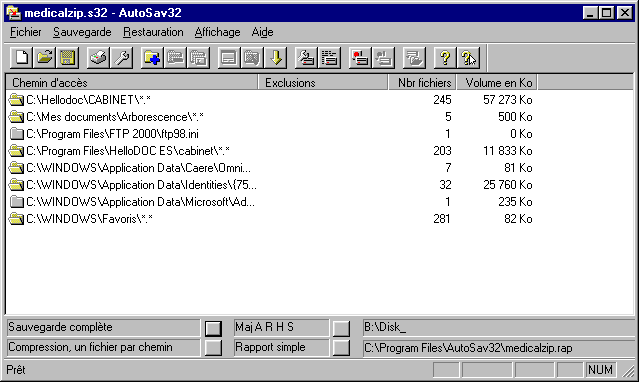Click the Open folder toolbar icon
639x382 pixels.
(x=44, y=57)
